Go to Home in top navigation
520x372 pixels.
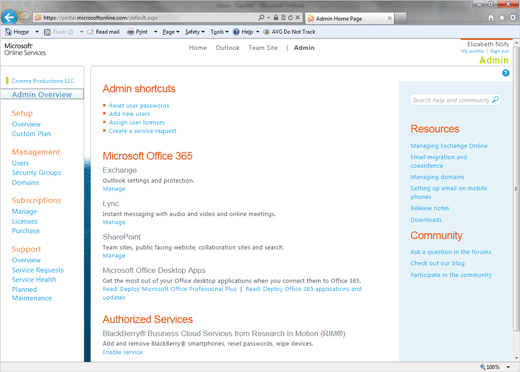point(198,48)
